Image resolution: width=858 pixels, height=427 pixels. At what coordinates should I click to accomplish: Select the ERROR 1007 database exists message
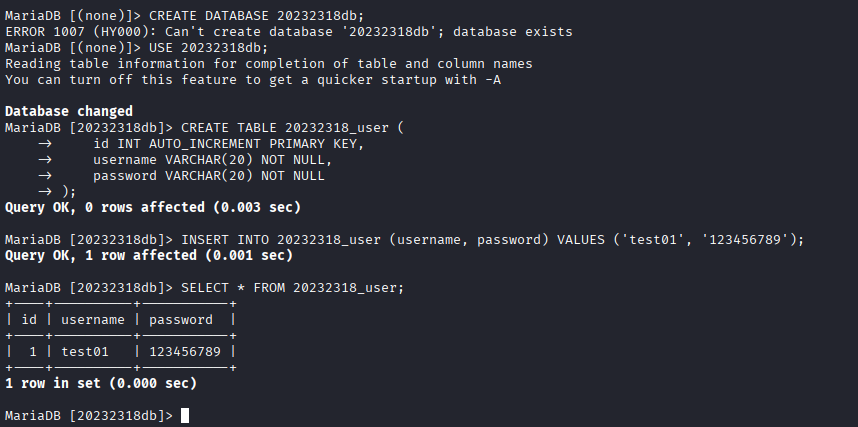pos(288,31)
